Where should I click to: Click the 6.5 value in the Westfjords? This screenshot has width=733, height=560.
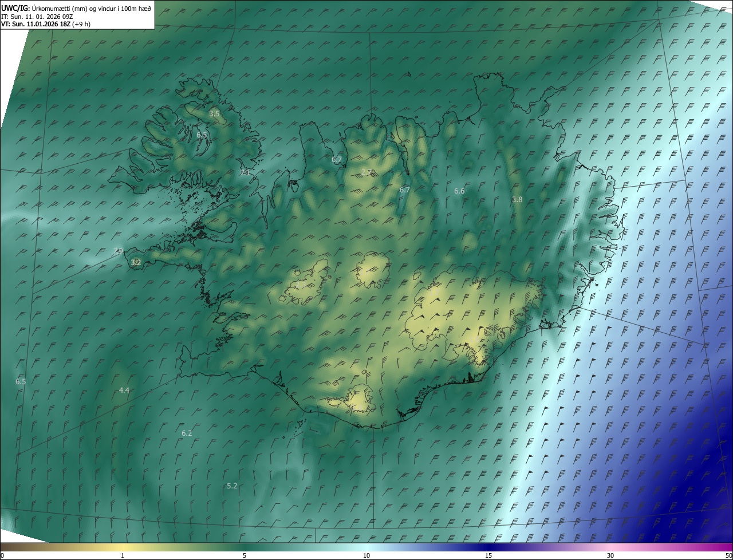pos(202,135)
